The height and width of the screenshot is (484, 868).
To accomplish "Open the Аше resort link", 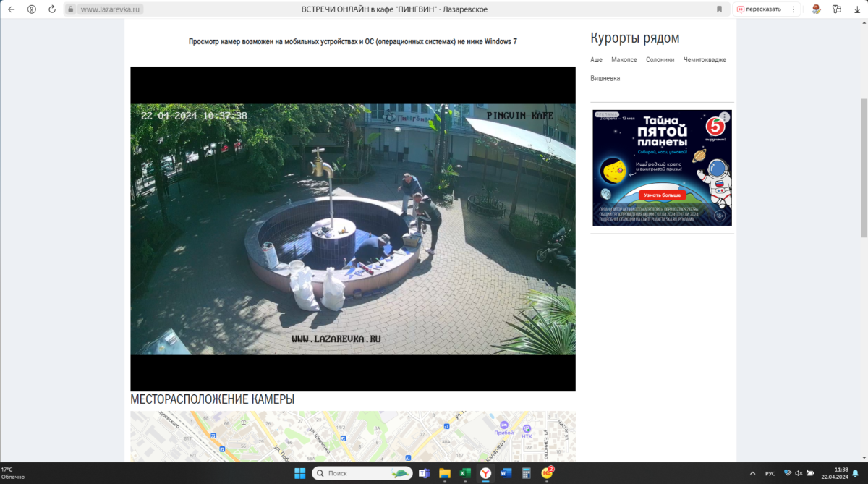I will coord(596,60).
